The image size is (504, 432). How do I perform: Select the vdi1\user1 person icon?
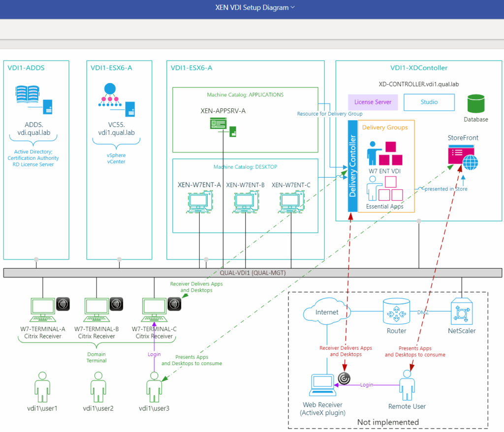click(42, 387)
